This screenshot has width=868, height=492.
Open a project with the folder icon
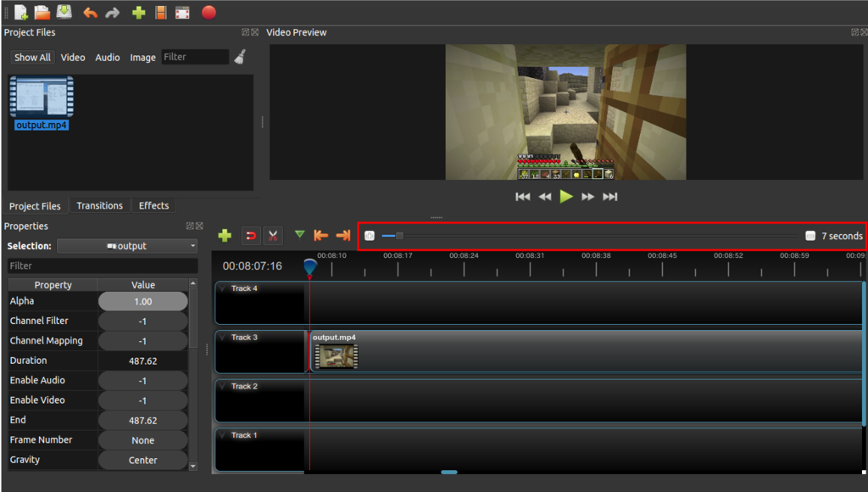[x=42, y=12]
